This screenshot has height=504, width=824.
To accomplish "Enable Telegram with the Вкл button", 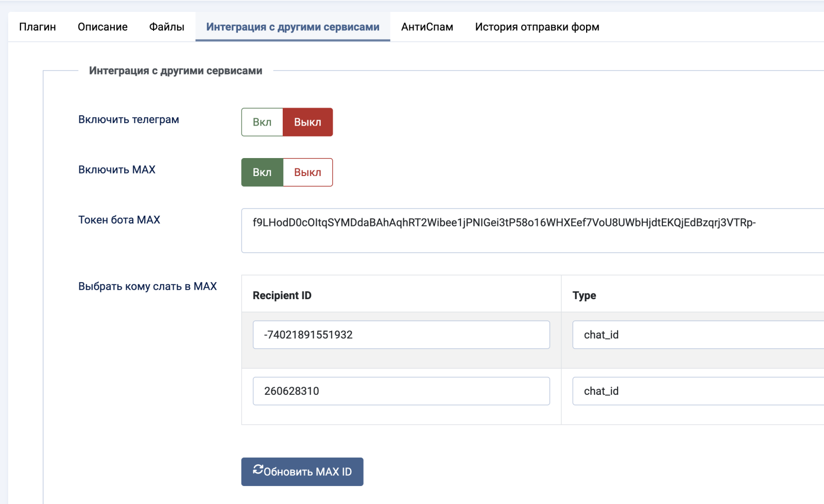I will coord(262,122).
